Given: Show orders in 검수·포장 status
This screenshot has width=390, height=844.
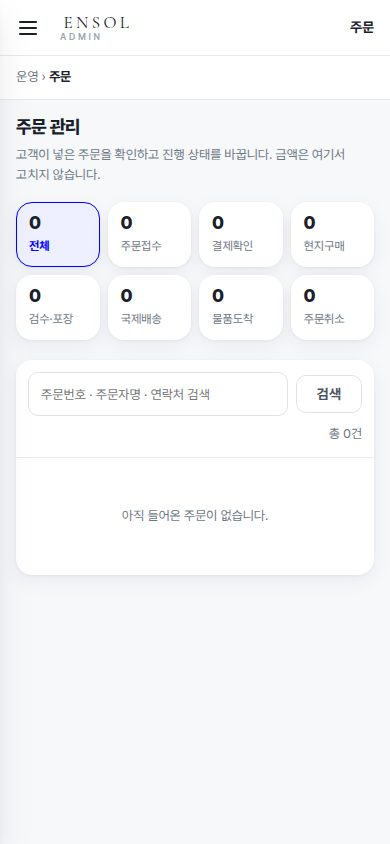Looking at the screenshot, I should pos(58,308).
